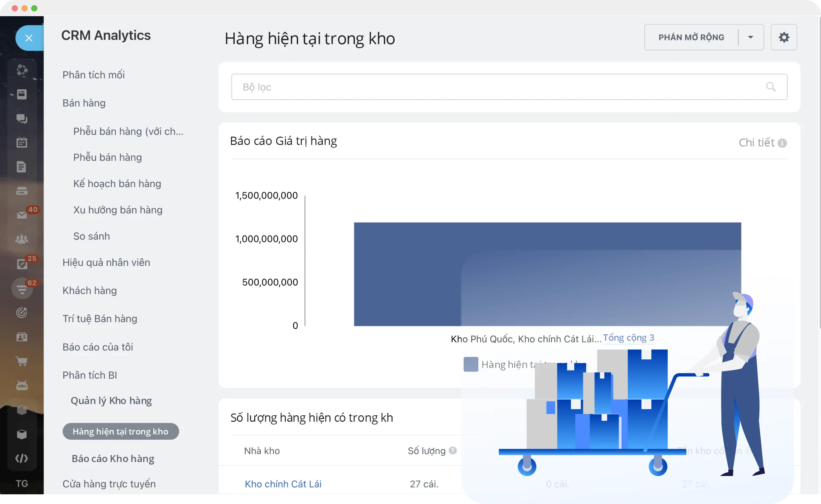Click the 27 cái. quantity cell
Image resolution: width=821 pixels, height=504 pixels.
[x=424, y=484]
